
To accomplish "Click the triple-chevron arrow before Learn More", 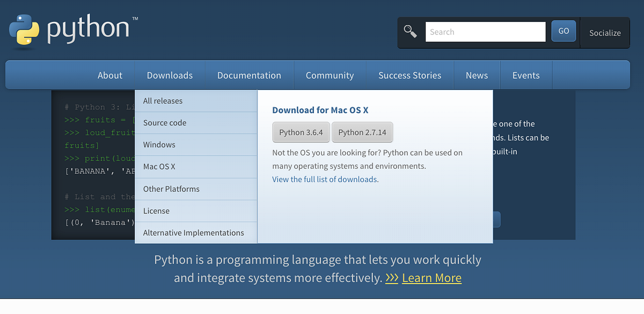I will (x=392, y=278).
